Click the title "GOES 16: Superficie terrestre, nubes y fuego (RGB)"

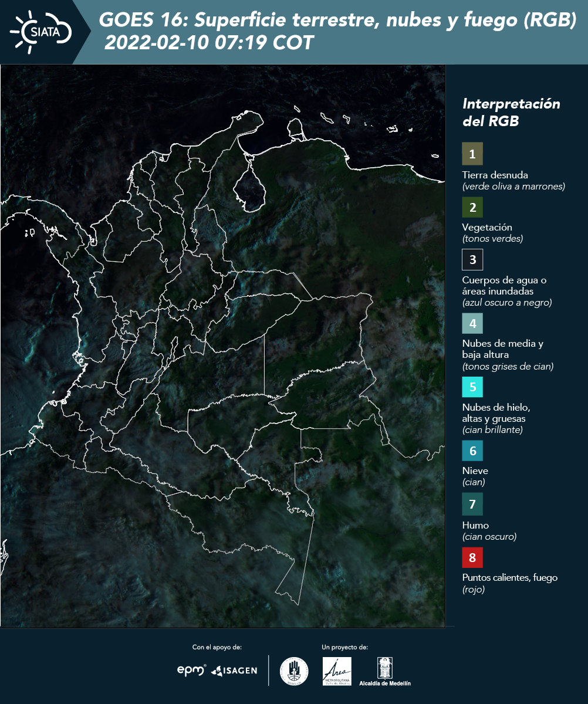[337, 21]
